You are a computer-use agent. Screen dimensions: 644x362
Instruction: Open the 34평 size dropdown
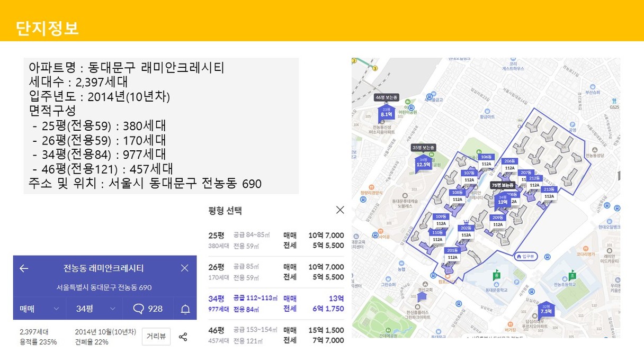click(95, 309)
